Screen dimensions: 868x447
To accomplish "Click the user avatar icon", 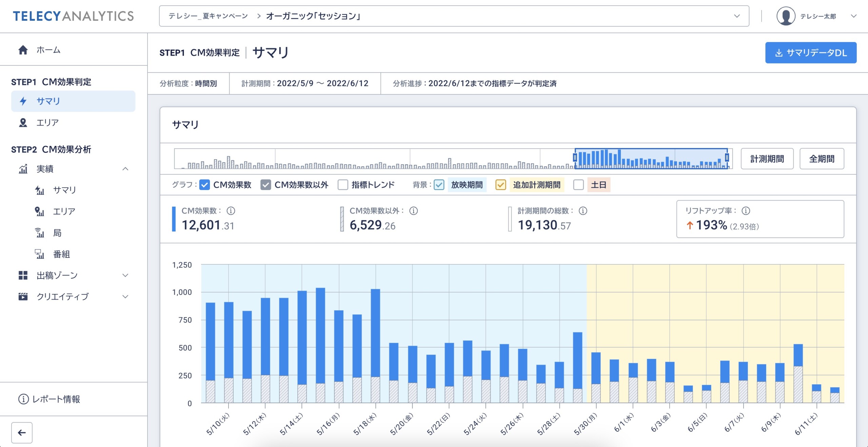I will coord(786,16).
